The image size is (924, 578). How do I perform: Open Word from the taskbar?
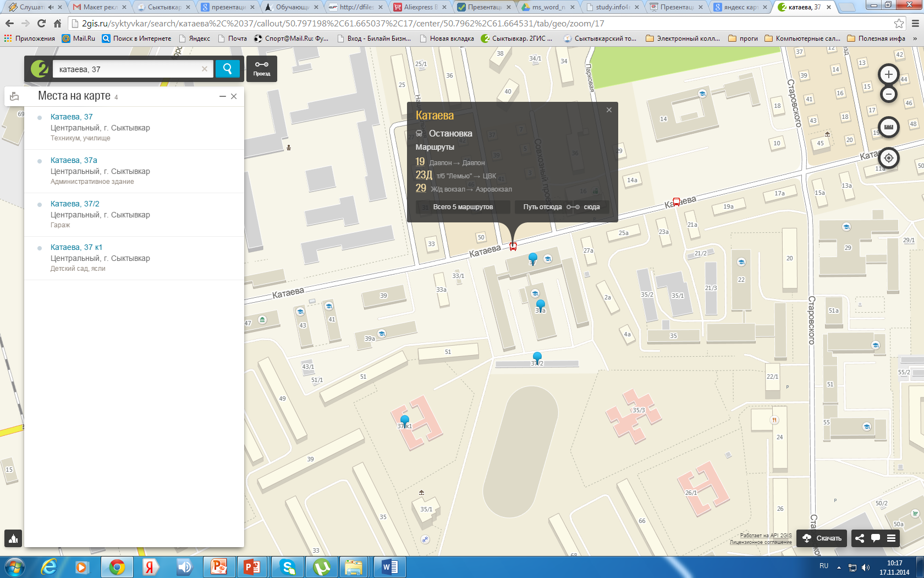tap(389, 567)
